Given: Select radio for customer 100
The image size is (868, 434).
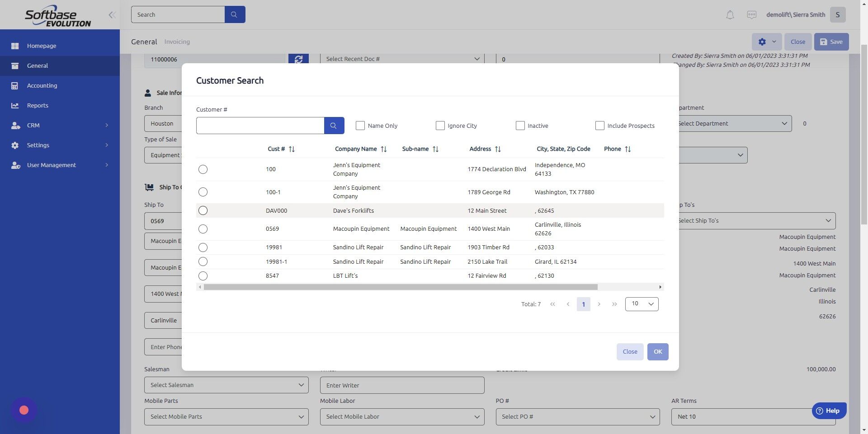Looking at the screenshot, I should pos(203,169).
